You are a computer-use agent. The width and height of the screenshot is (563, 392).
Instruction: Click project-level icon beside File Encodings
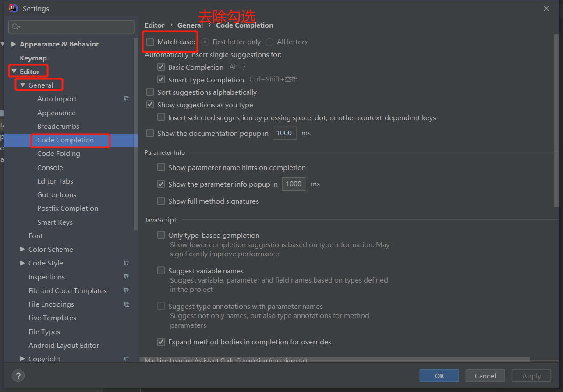click(127, 304)
